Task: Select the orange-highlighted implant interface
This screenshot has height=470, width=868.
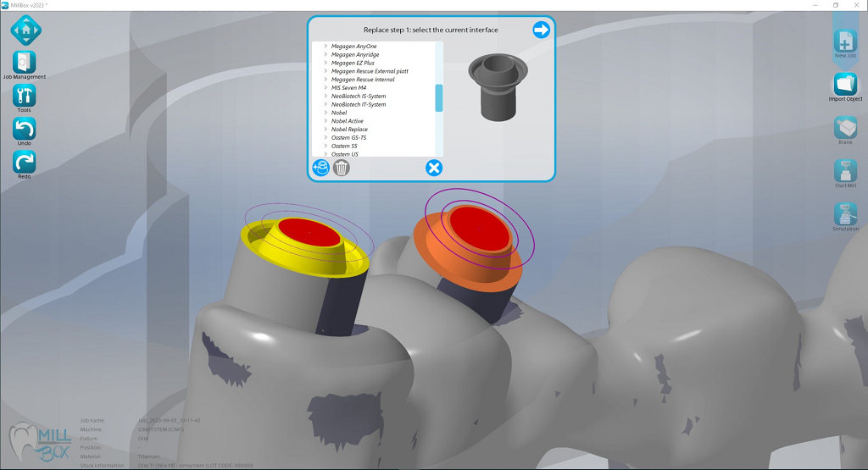Action: click(x=469, y=247)
